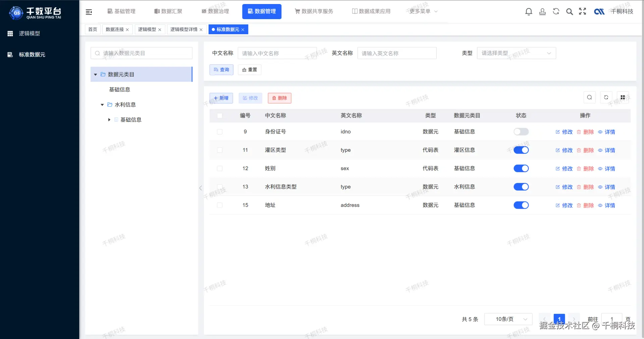Click the red 删除 toolbar button
Image resolution: width=644 pixels, height=339 pixels.
tap(279, 98)
